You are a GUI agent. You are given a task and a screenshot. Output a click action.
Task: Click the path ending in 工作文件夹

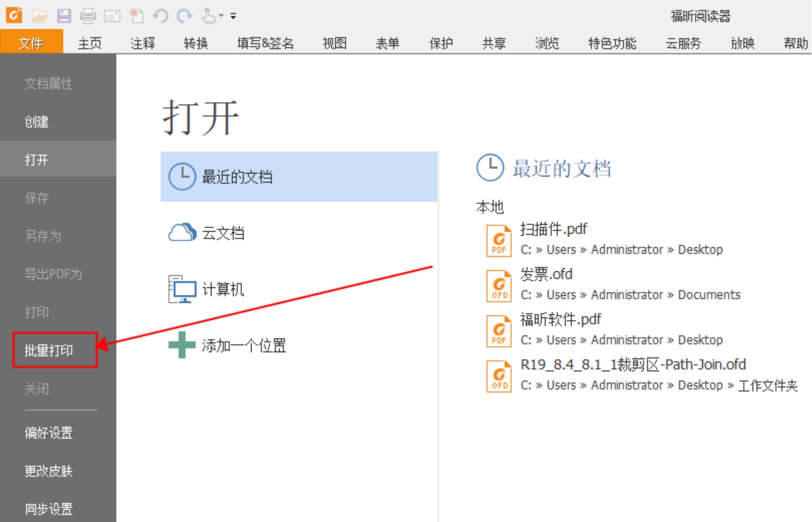click(659, 385)
